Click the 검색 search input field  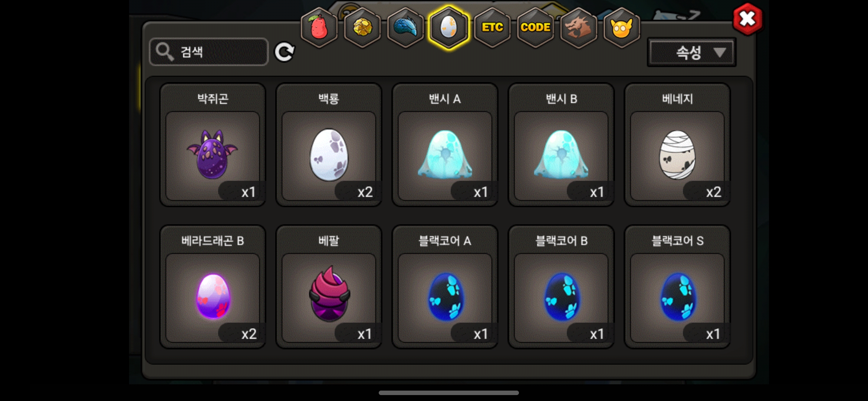[208, 52]
